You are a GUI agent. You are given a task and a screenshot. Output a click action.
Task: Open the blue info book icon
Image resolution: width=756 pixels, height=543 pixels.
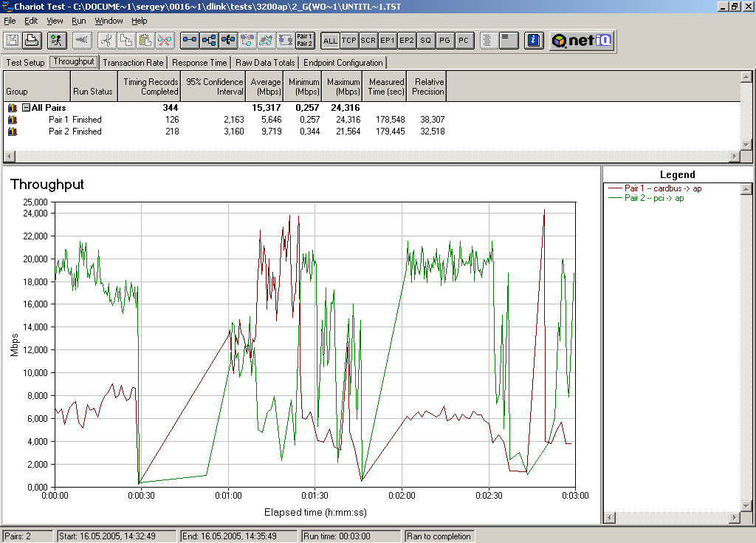[x=533, y=41]
